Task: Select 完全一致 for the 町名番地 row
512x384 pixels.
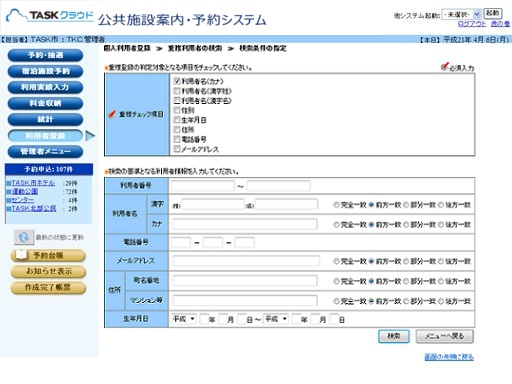Action: point(336,281)
